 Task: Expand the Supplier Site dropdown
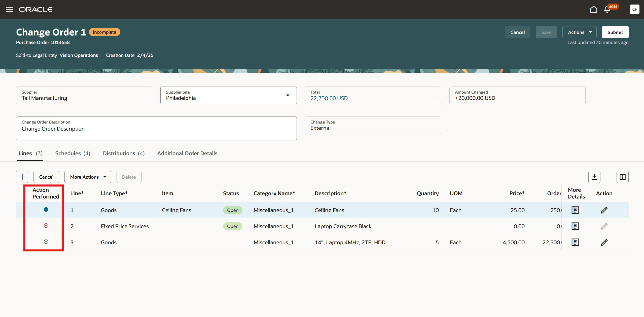coord(288,95)
